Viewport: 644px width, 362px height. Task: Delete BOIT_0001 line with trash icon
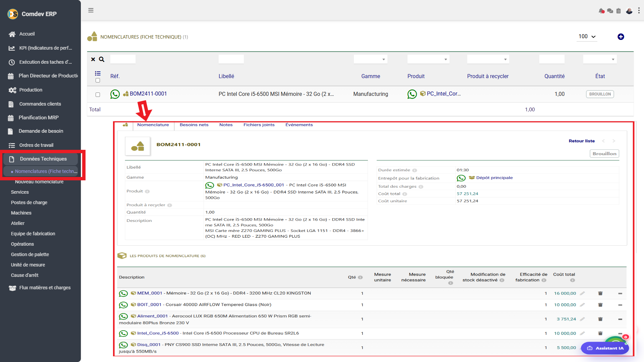pos(600,305)
